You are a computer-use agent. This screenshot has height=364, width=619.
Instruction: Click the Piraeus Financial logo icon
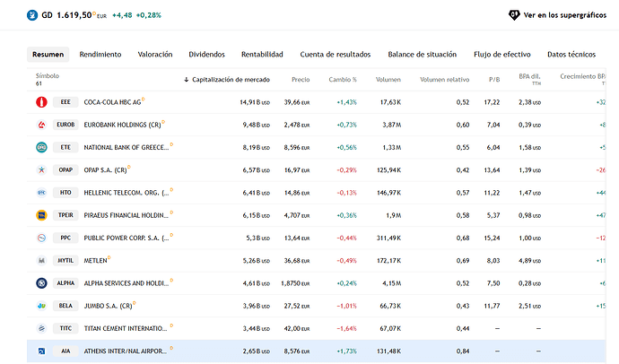click(41, 215)
